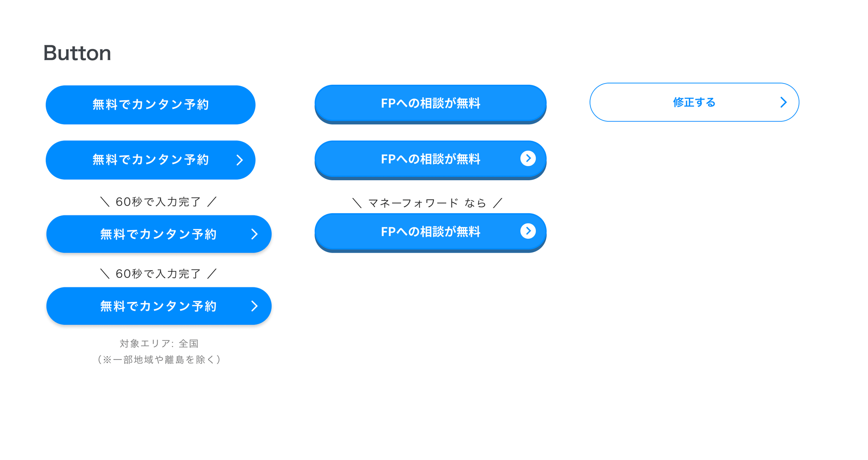Click the ※一部地域や離島を除く note

(x=159, y=360)
